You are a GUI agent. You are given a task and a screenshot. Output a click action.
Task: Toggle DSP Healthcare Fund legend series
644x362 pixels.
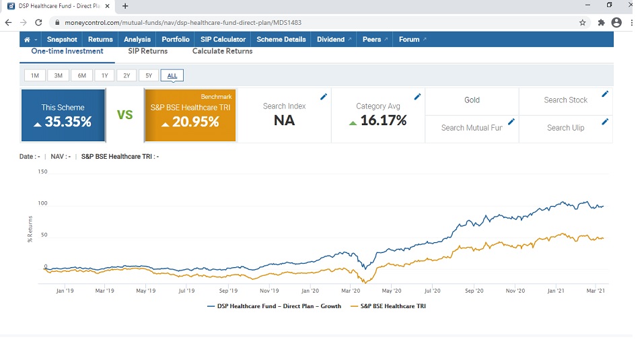(x=275, y=306)
